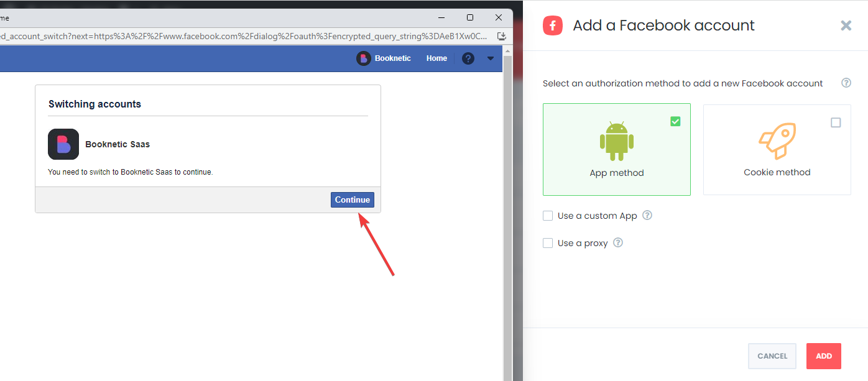Open help icon beside authorization method text
Viewport: 868px width, 381px height.
click(846, 83)
